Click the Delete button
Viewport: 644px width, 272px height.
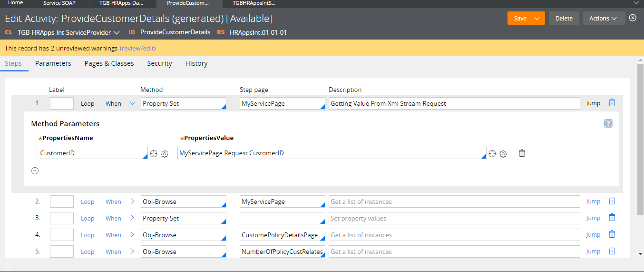coord(564,18)
